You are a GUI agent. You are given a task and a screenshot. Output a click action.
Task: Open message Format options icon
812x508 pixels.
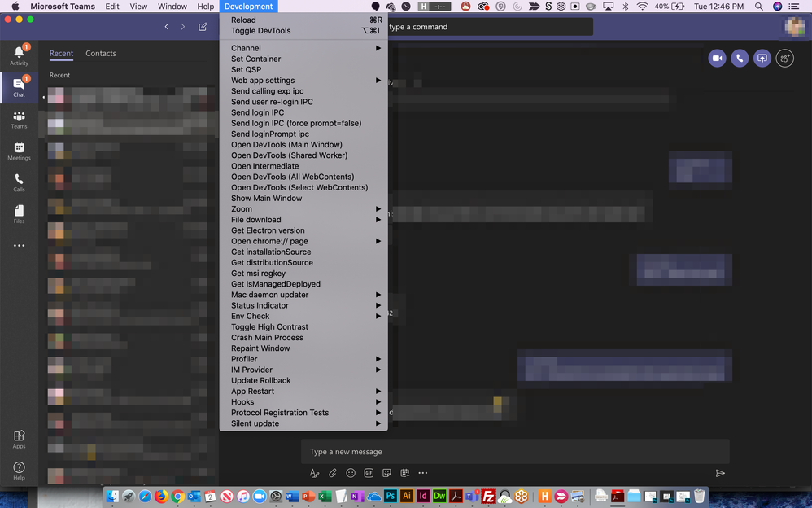(x=314, y=473)
